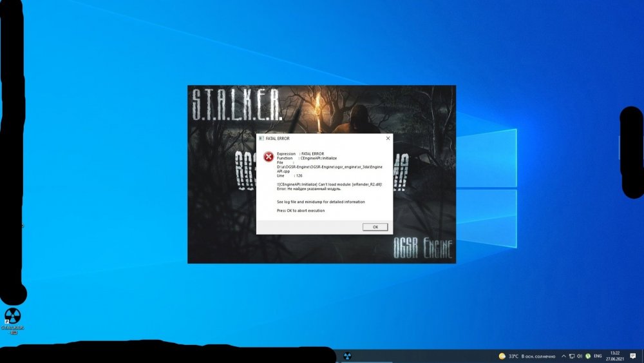This screenshot has height=363, width=644.
Task: Click the "See log file and minidump" text
Action: [321, 202]
